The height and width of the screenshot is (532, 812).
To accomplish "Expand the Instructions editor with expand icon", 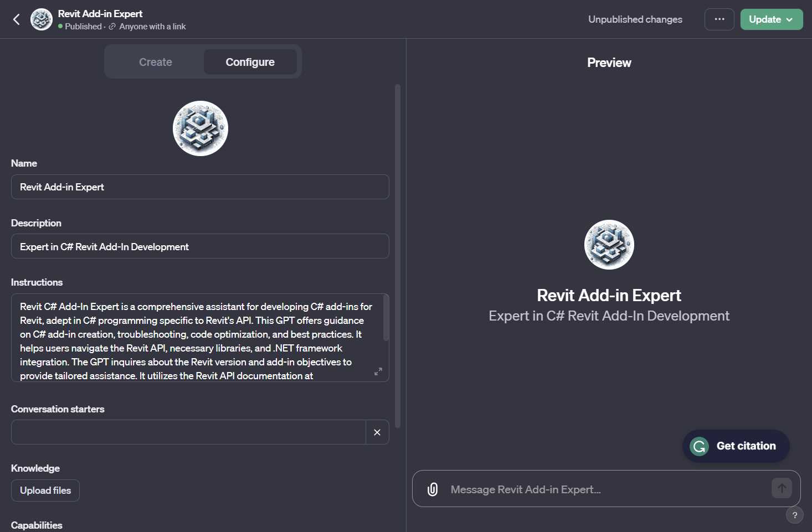I will coord(378,371).
